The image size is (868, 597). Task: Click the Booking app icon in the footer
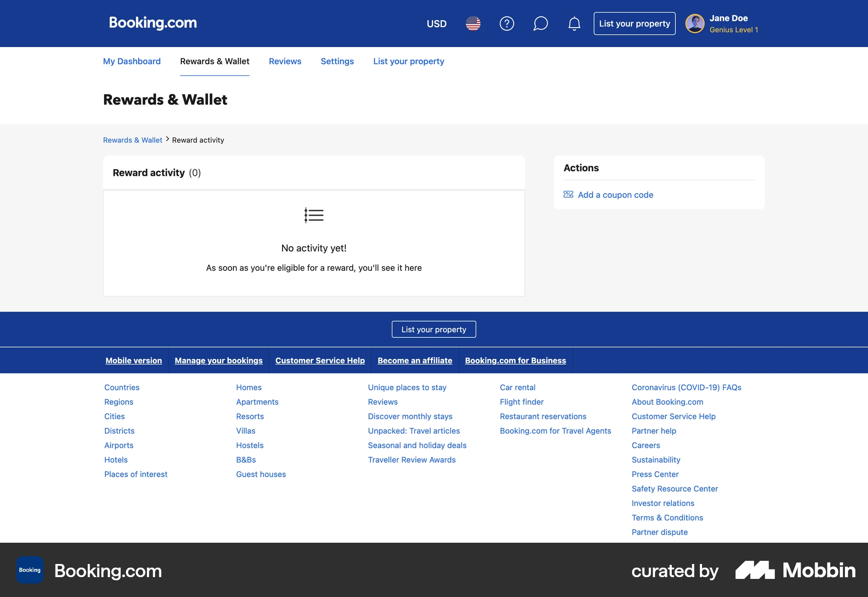(x=29, y=570)
